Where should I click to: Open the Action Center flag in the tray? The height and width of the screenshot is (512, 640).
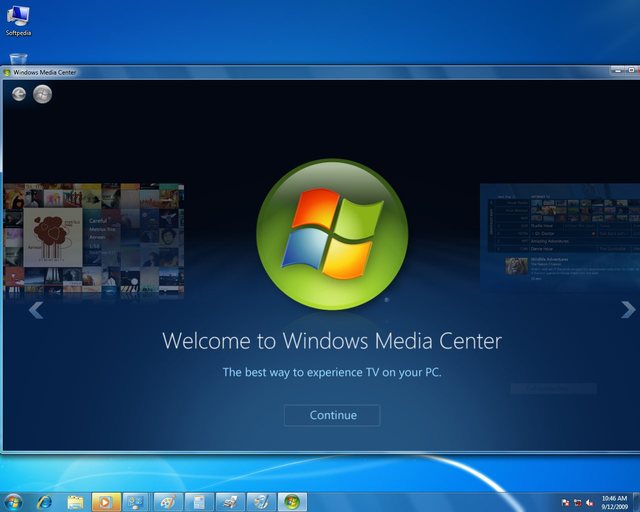[x=565, y=503]
